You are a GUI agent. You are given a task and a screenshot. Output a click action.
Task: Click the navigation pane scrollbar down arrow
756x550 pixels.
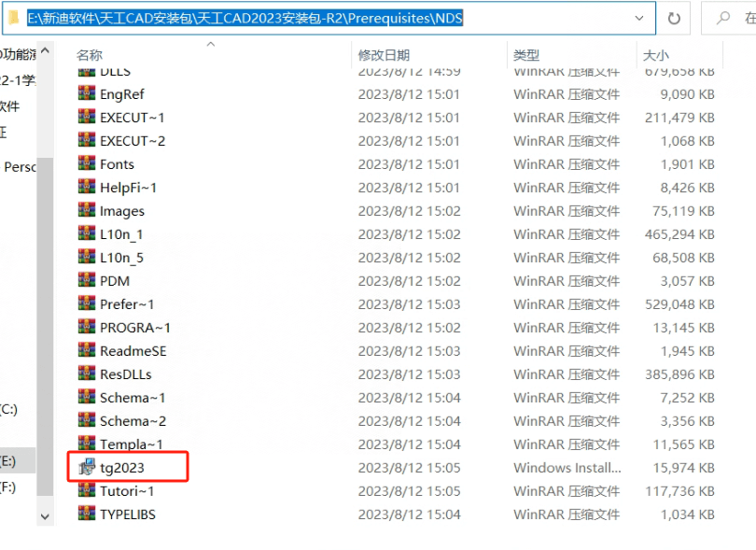point(46,515)
